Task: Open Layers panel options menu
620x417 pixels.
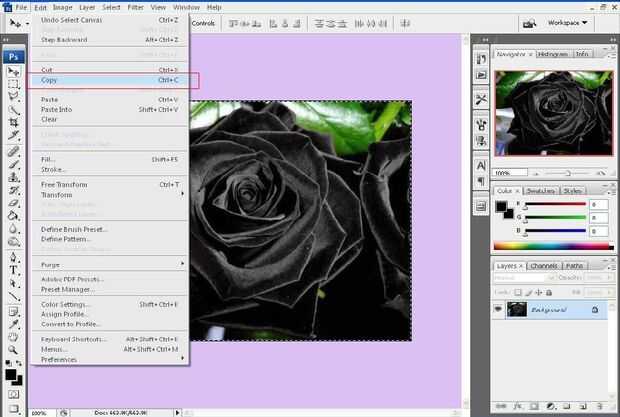Action: tap(611, 267)
